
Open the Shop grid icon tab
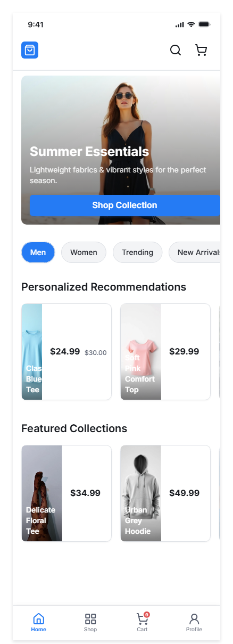(90, 623)
